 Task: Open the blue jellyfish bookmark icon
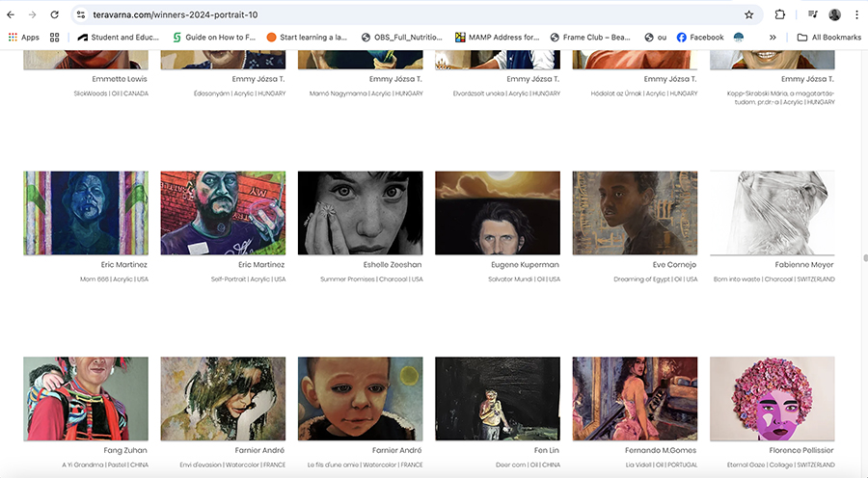coord(739,37)
